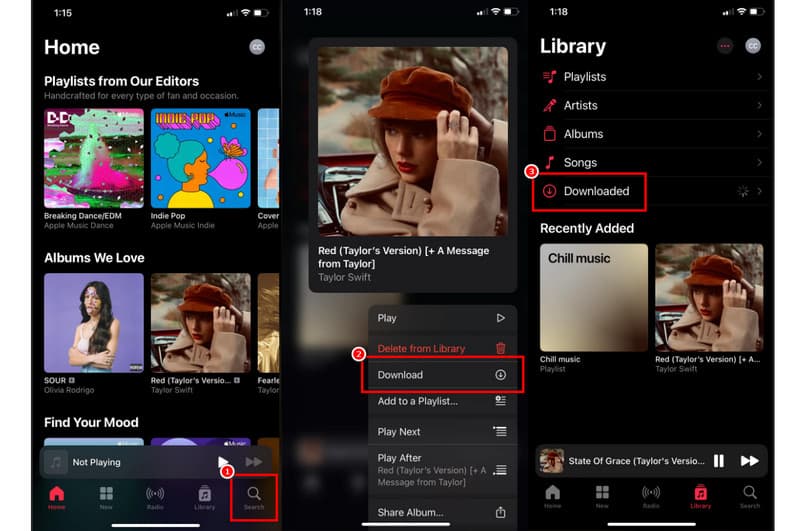Viewport: 800px width, 531px height.
Task: Expand chevron on Playlists row
Action: point(760,77)
